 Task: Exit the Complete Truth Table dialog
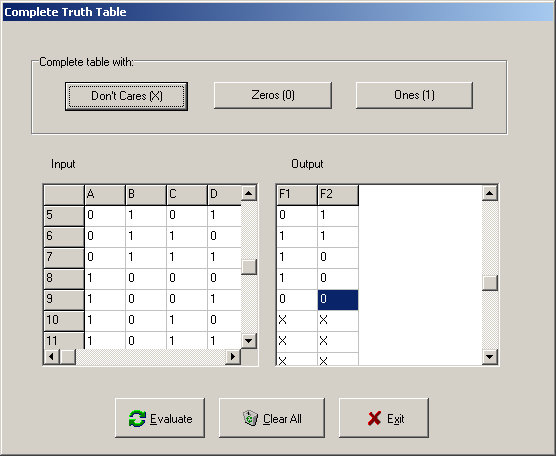[384, 418]
